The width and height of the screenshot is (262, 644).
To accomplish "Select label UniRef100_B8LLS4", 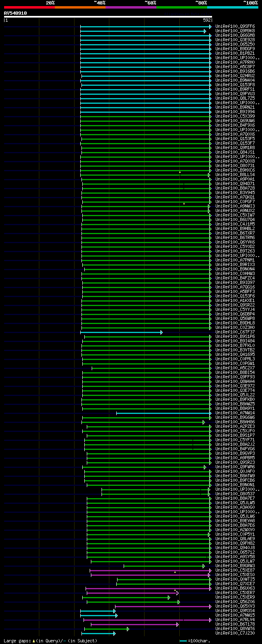I will click(235, 175).
